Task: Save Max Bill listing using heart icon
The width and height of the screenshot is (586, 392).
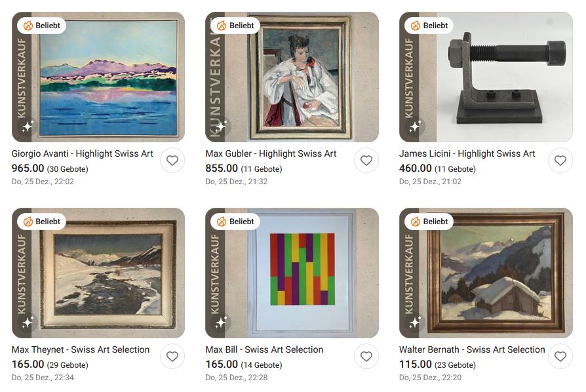Action: coord(366,357)
